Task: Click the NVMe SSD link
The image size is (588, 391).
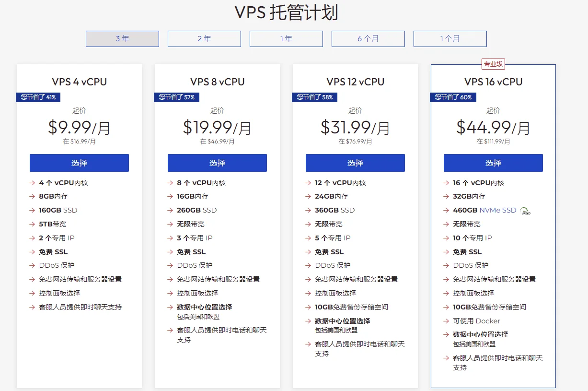Action: coord(498,210)
